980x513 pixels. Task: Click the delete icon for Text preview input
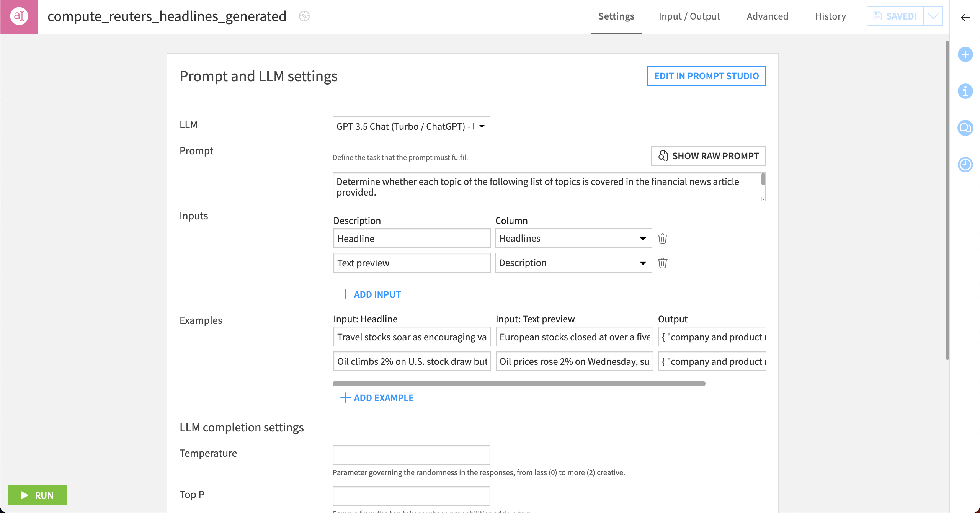pyautogui.click(x=662, y=263)
